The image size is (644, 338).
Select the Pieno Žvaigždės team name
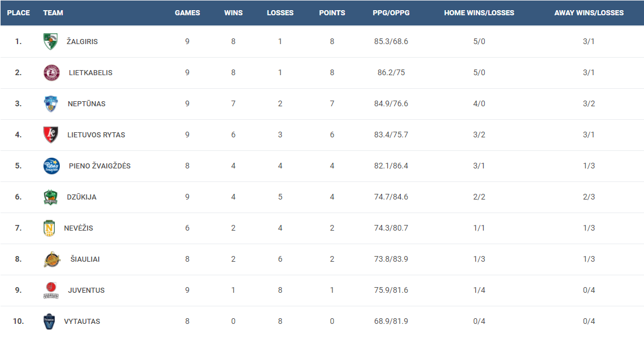(100, 166)
